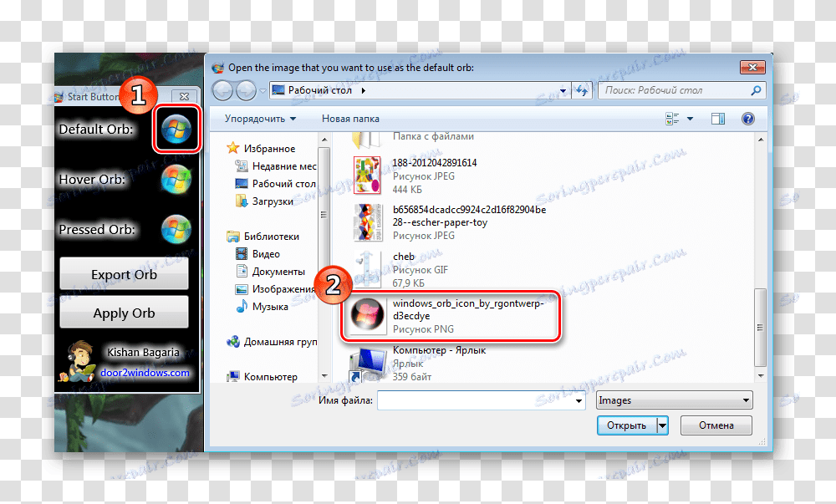
Task: Click the change view icon
Action: [672, 119]
